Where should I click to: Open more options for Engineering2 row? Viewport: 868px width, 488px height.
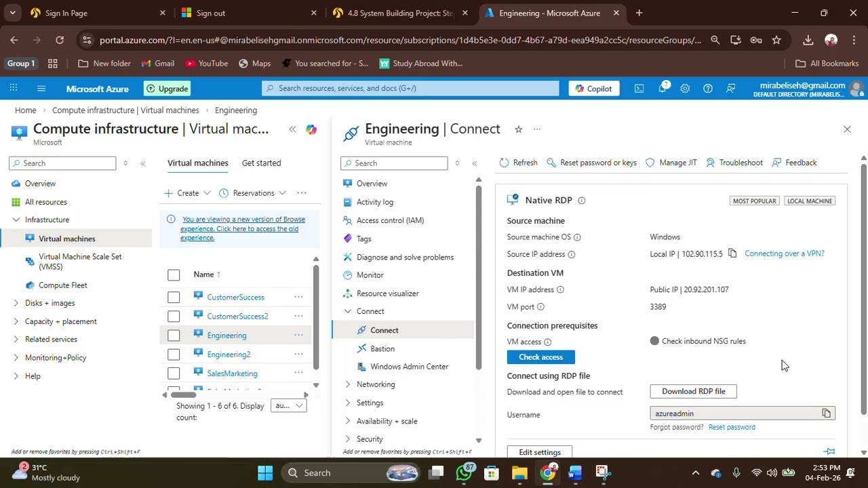point(298,354)
